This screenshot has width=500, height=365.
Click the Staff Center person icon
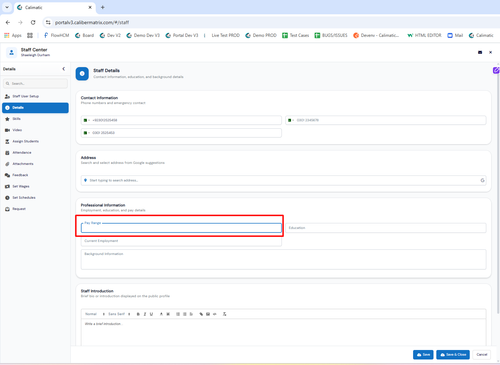12,52
